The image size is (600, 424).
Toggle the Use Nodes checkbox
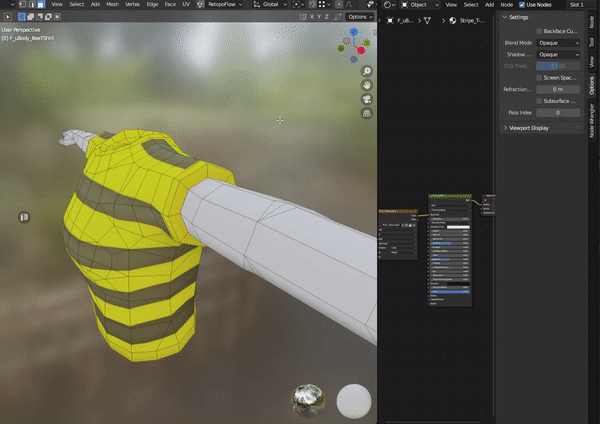(522, 5)
